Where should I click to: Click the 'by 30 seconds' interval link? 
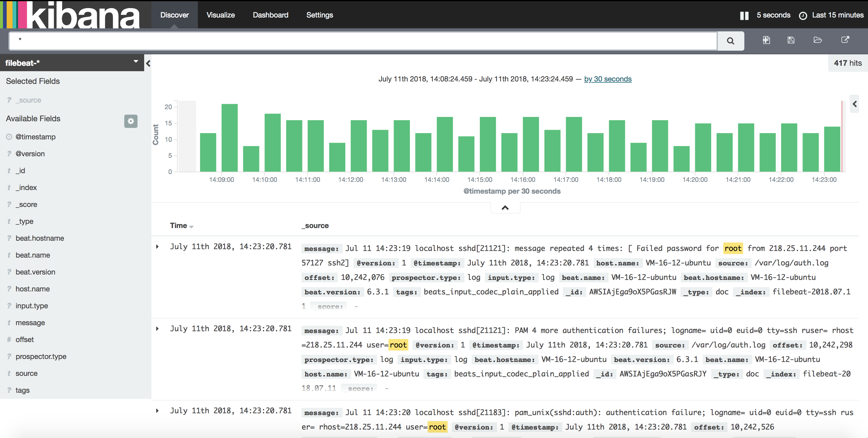[607, 79]
